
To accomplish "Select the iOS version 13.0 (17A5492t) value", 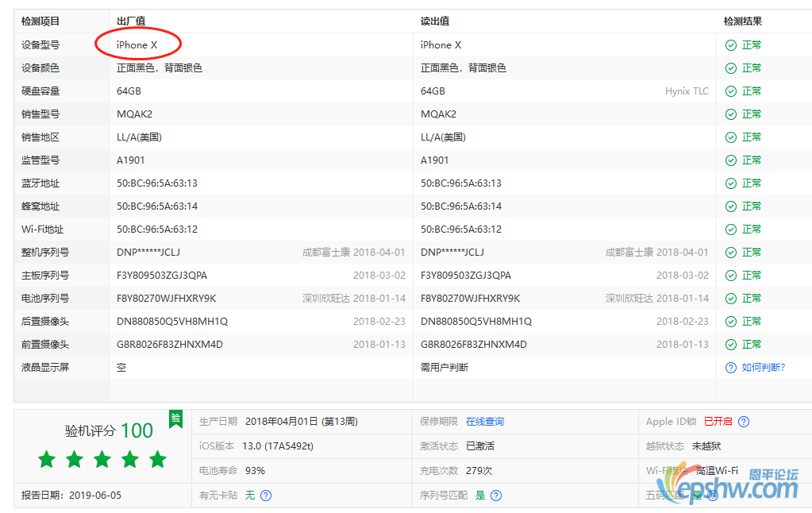I will click(278, 446).
